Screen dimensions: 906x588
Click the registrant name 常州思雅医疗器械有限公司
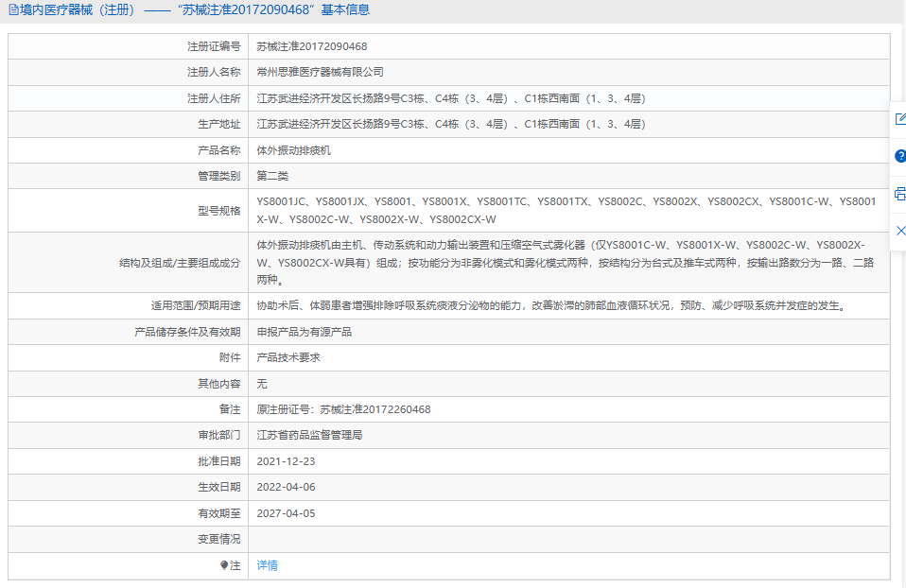click(x=321, y=72)
